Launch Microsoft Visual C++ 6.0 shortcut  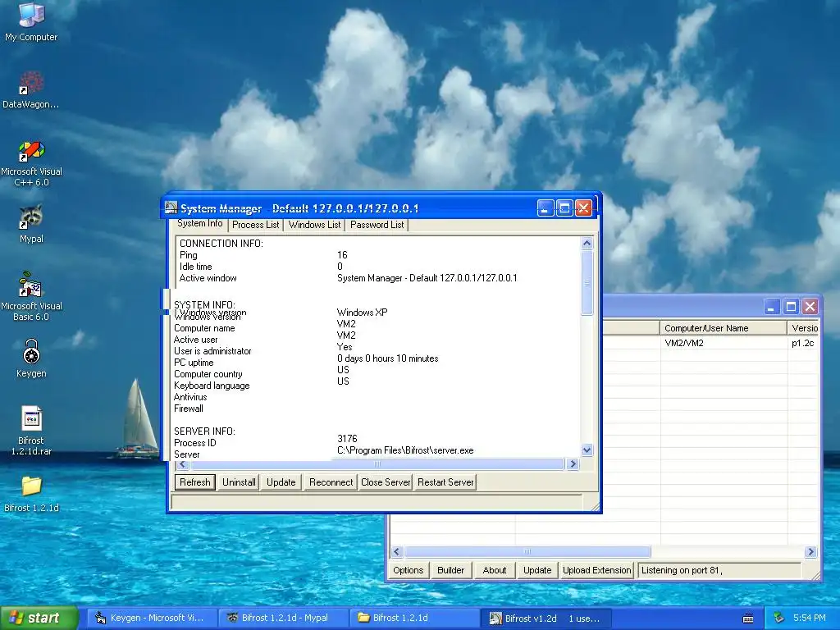(31, 163)
